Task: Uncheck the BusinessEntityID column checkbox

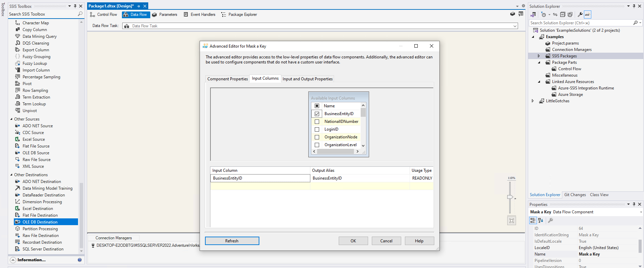Action: 317,114
